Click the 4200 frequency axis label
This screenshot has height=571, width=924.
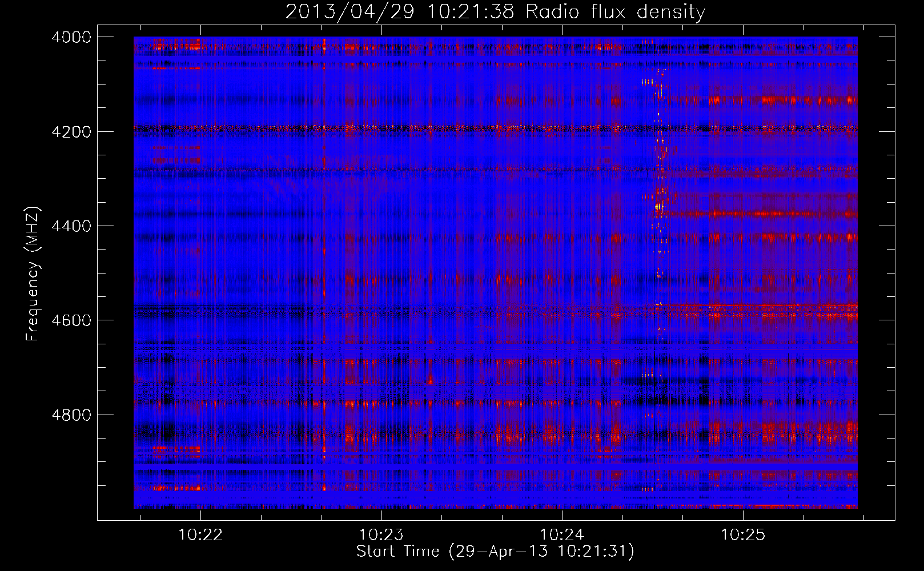pos(71,132)
